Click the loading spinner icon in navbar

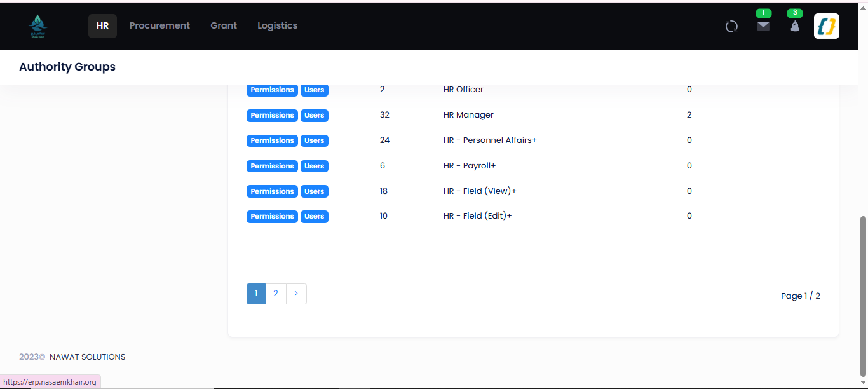731,26
